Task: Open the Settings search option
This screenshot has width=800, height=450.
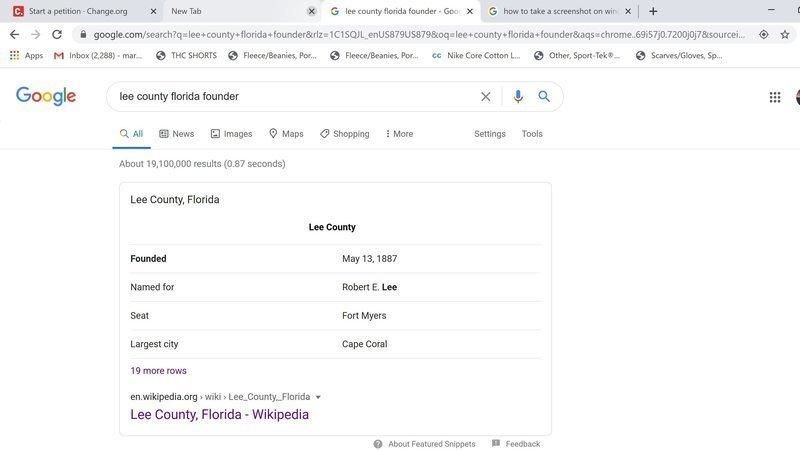Action: click(490, 134)
